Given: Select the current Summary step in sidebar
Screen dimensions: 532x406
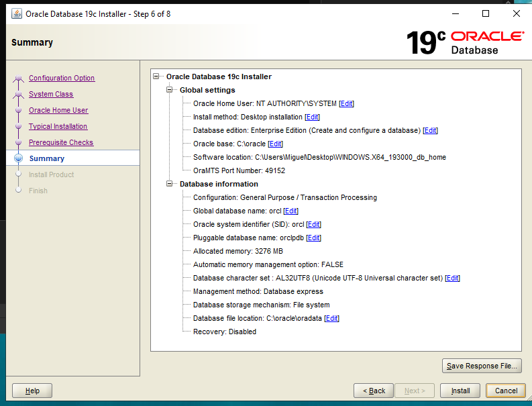Looking at the screenshot, I should 47,158.
